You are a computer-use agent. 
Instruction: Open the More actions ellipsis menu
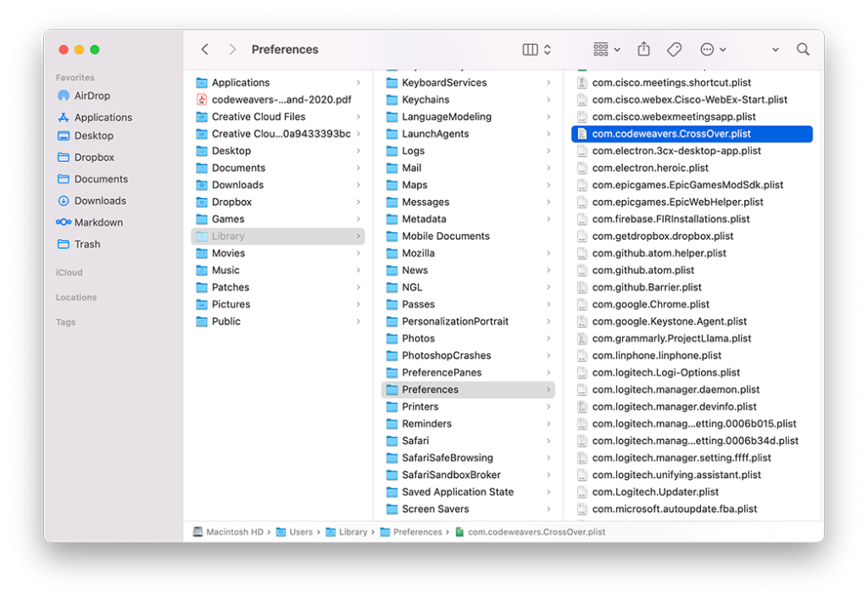point(712,50)
